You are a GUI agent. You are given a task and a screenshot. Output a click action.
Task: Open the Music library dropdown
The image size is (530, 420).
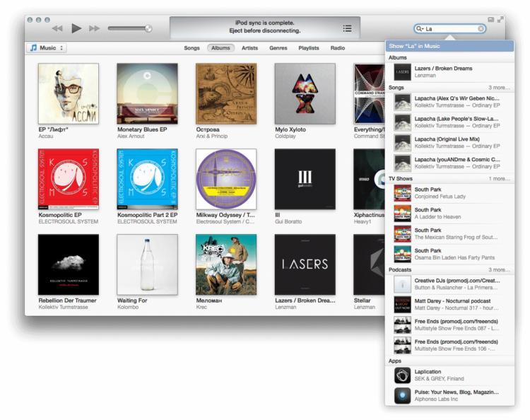coord(47,47)
